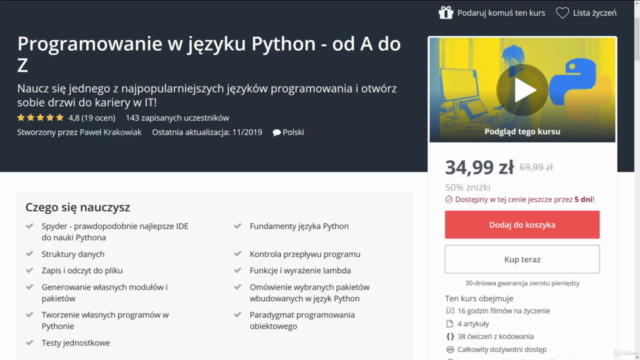Click the lifetime access icon beside 'Całkowity dożywotni dostęp'
This screenshot has width=640, height=360.
(x=449, y=349)
